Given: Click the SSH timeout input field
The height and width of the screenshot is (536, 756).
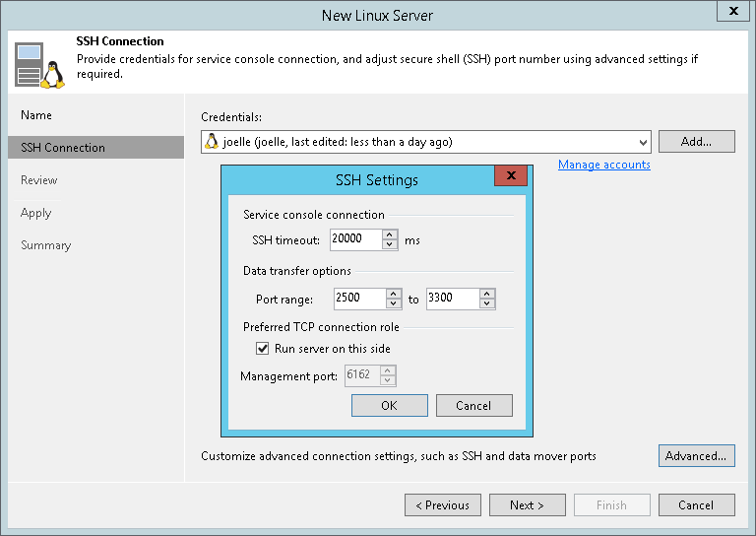Looking at the screenshot, I should click(355, 238).
